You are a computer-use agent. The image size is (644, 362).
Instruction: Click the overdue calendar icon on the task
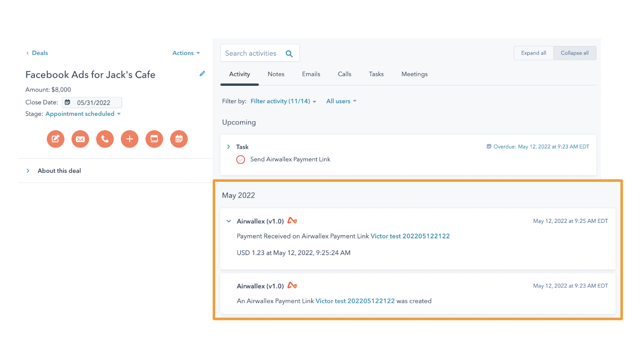tap(489, 146)
